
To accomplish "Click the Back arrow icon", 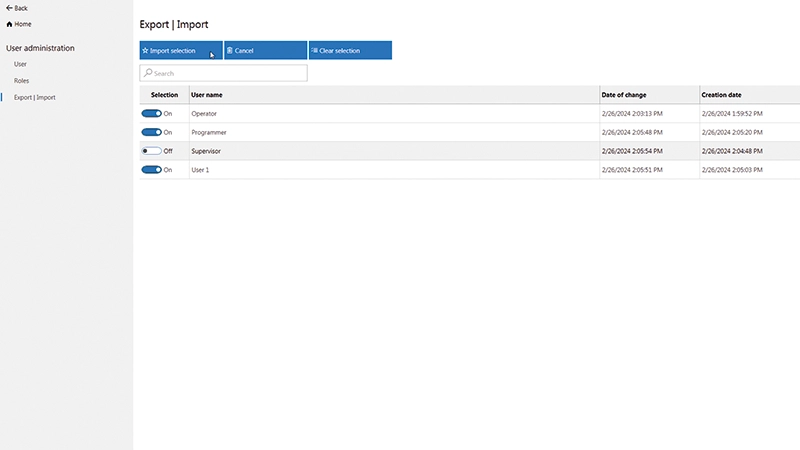I will tap(9, 8).
